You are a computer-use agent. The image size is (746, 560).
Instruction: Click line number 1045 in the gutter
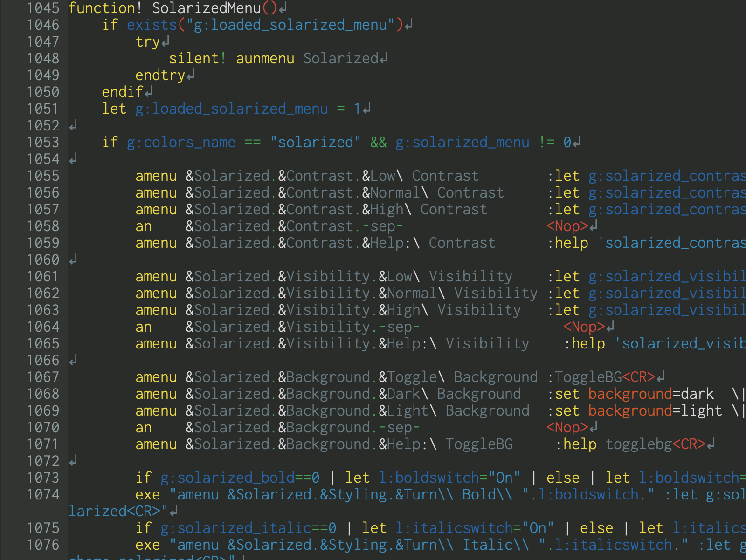(43, 8)
